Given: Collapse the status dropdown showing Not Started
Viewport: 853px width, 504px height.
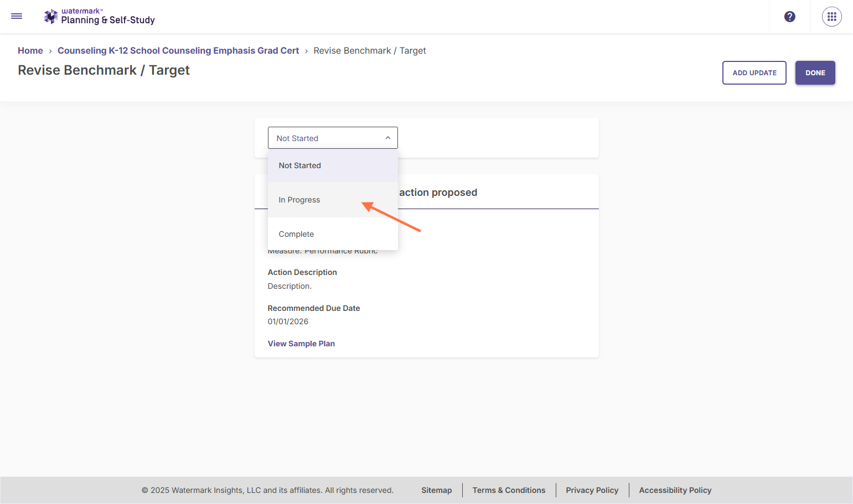Looking at the screenshot, I should point(333,138).
